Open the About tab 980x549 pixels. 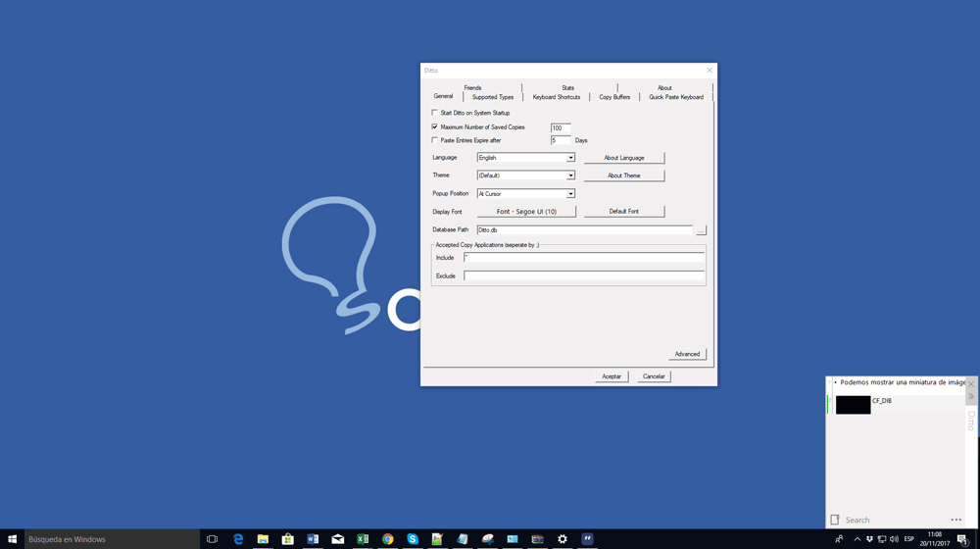click(664, 87)
